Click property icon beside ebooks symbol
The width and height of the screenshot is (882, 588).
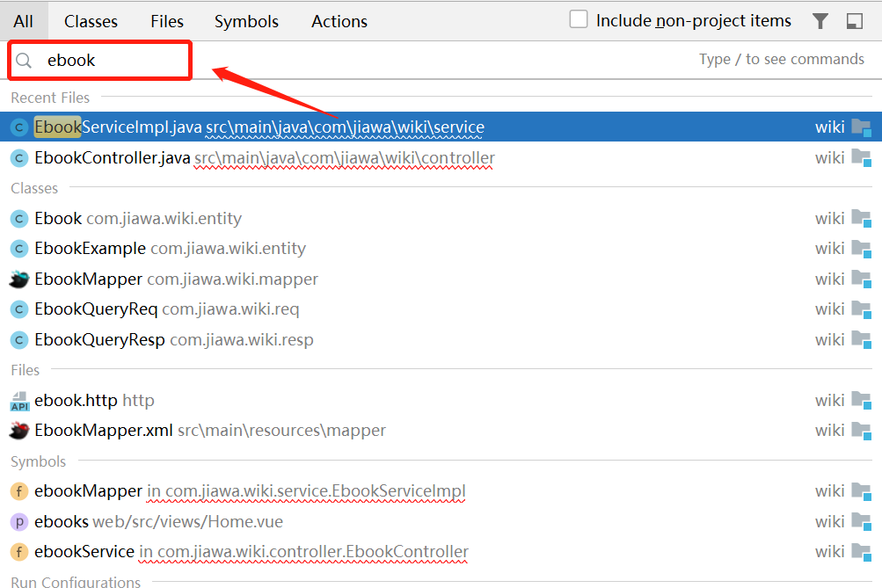19,522
